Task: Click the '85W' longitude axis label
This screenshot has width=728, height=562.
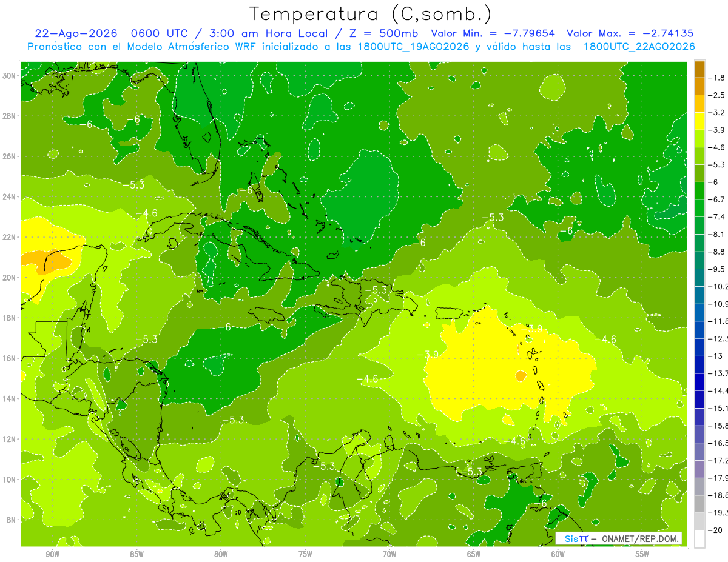Action: (136, 554)
